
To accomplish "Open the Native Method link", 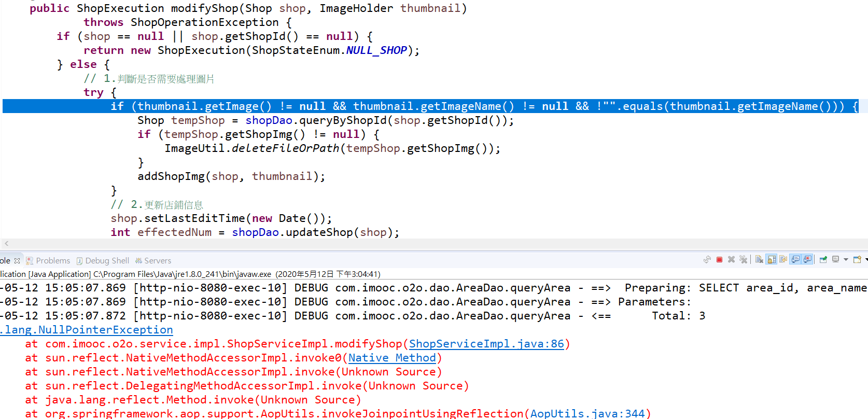I will (392, 358).
